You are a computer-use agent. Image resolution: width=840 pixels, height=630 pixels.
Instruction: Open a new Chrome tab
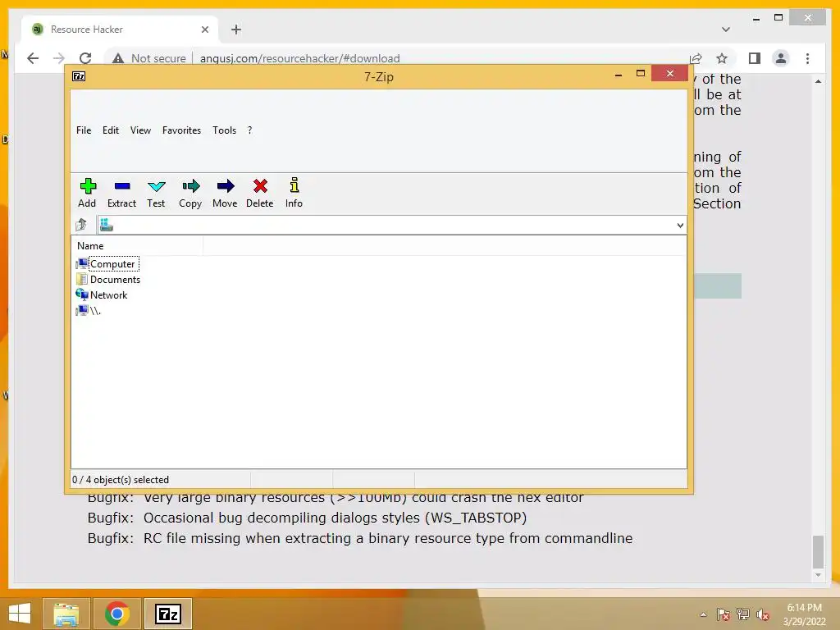coord(236,30)
